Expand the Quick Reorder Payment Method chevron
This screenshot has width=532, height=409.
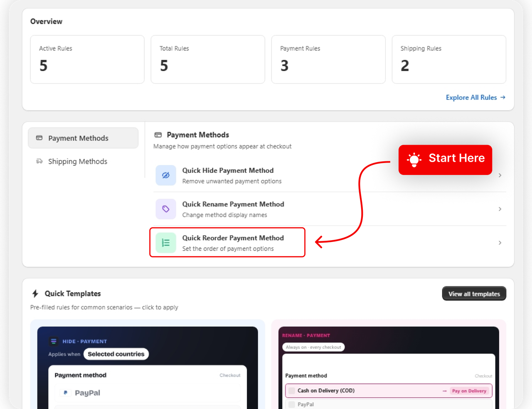(x=500, y=243)
